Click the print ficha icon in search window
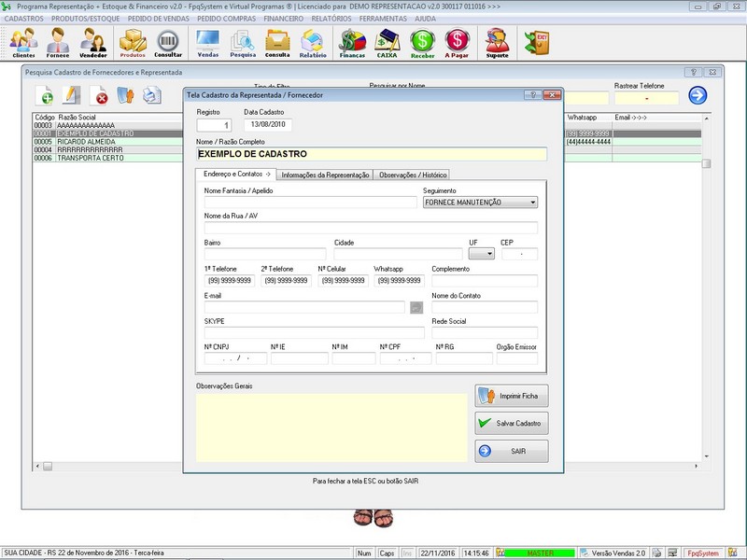This screenshot has width=747, height=560. pyautogui.click(x=125, y=95)
